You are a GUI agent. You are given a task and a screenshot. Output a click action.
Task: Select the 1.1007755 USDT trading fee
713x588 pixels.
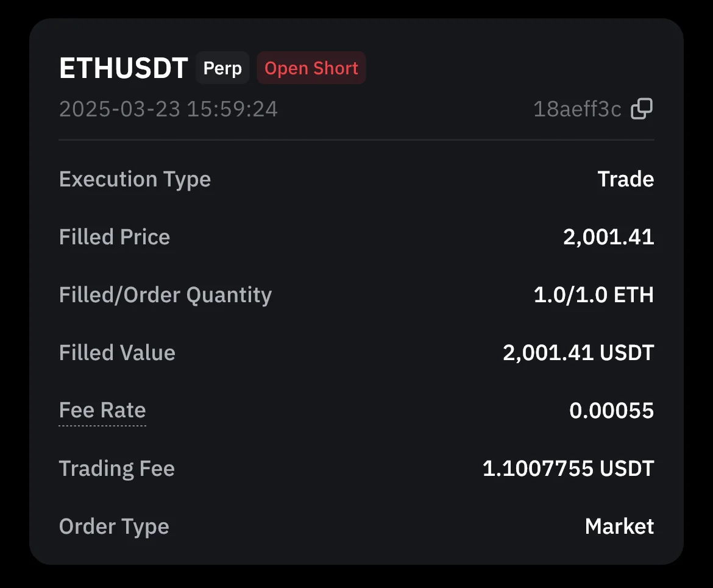[568, 469]
